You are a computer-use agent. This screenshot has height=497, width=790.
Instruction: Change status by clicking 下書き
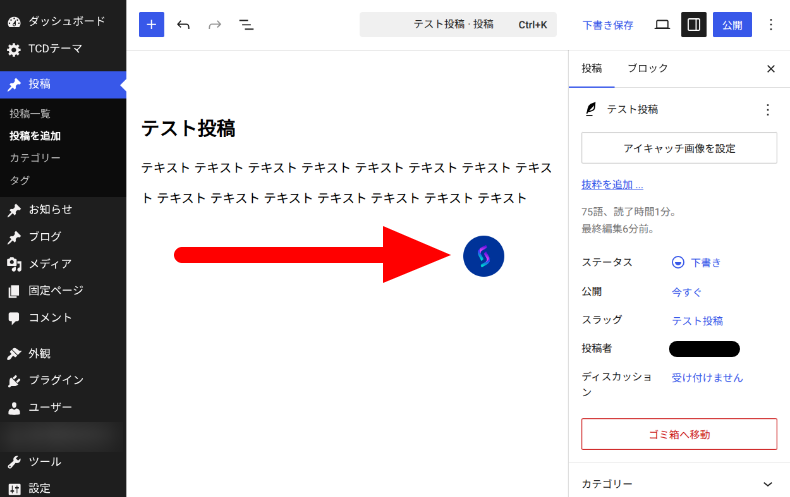696,262
